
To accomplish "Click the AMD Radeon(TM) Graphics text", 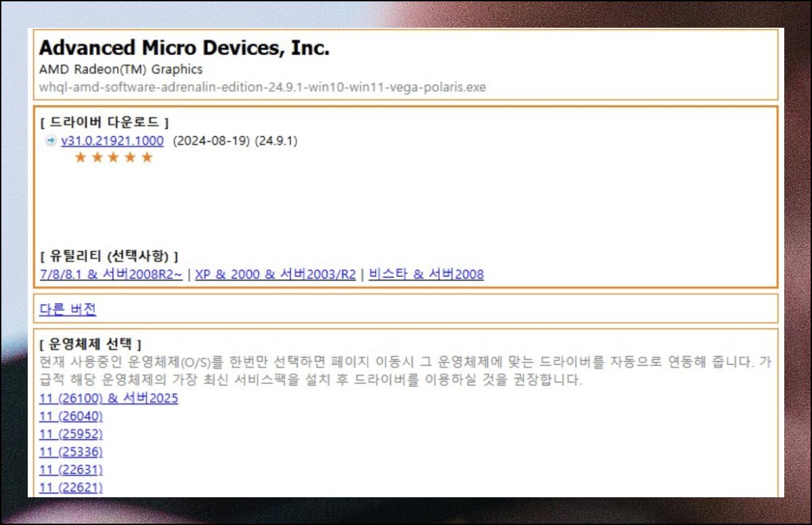I will coord(120,69).
